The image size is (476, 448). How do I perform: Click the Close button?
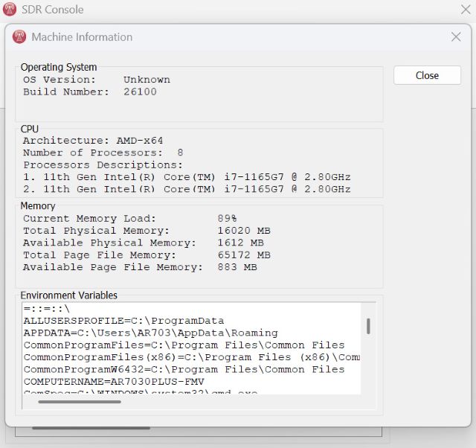point(427,75)
